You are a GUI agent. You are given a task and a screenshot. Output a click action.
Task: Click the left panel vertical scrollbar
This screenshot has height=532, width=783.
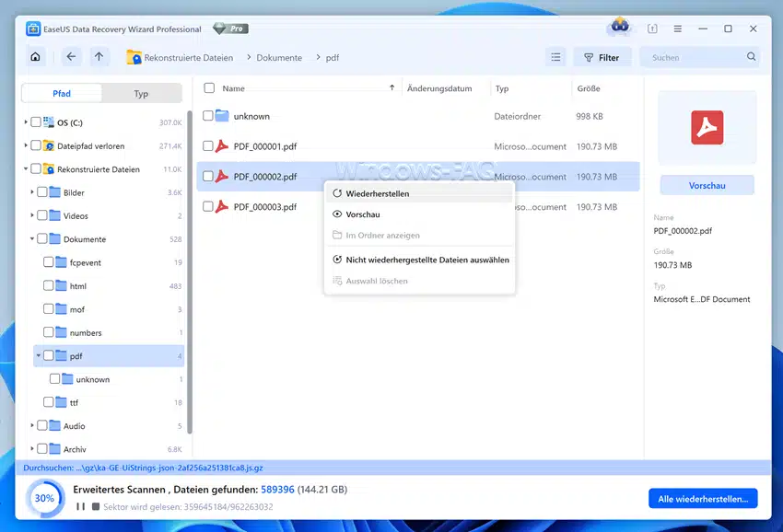pos(190,276)
